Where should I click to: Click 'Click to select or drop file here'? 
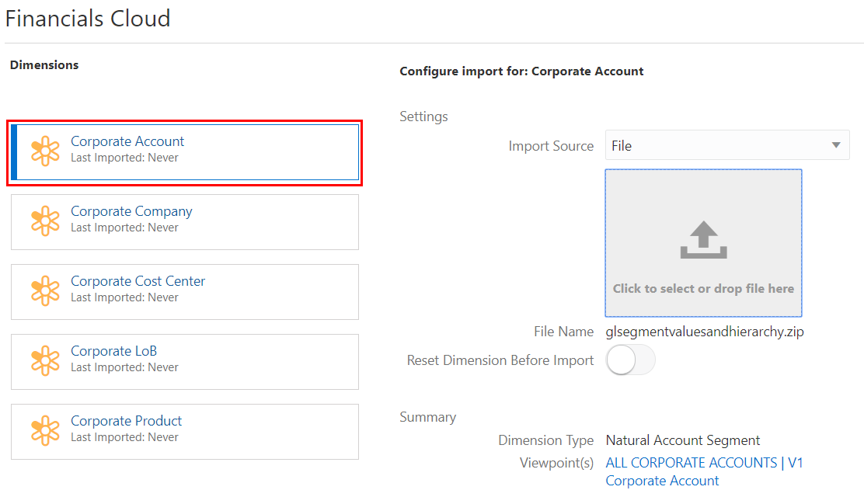point(704,289)
